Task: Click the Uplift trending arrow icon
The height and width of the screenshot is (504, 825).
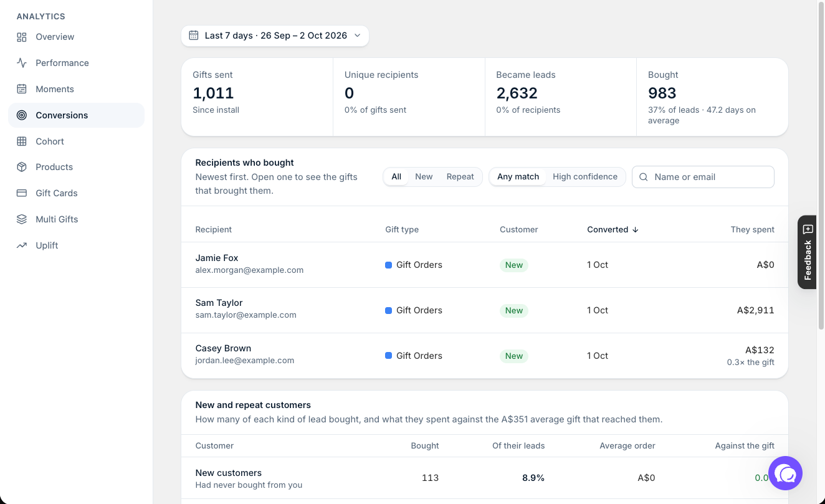Action: coord(22,245)
